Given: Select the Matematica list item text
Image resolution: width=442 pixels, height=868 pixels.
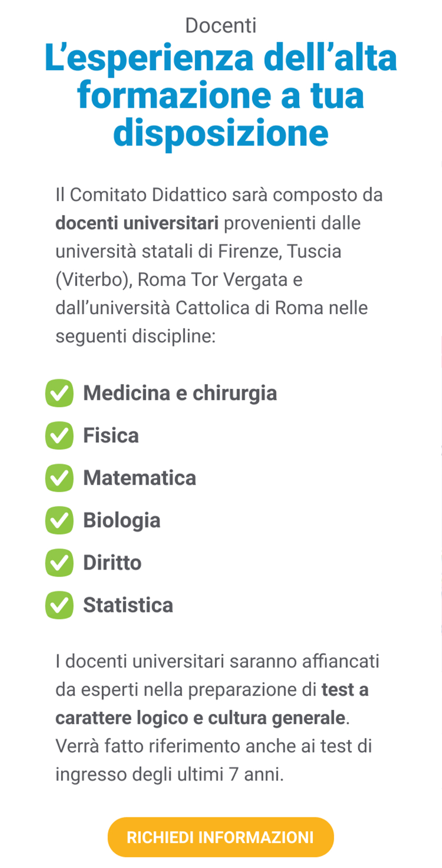Looking at the screenshot, I should [x=140, y=478].
